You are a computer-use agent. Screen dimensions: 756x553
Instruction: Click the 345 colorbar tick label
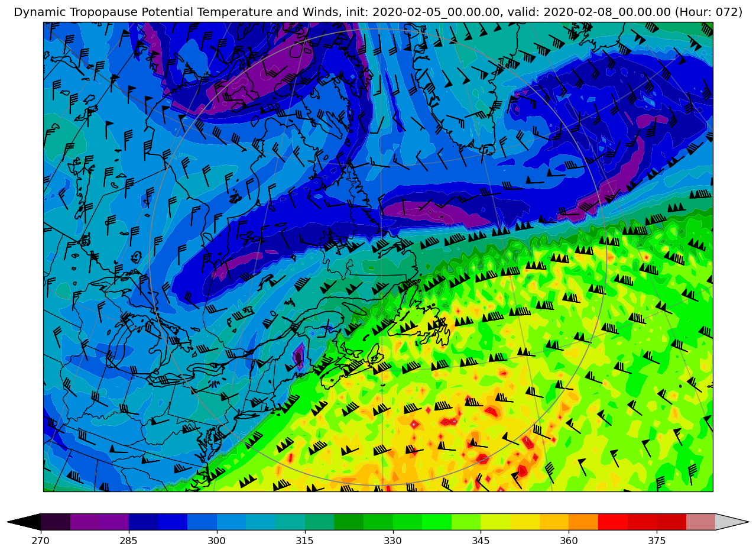481,541
